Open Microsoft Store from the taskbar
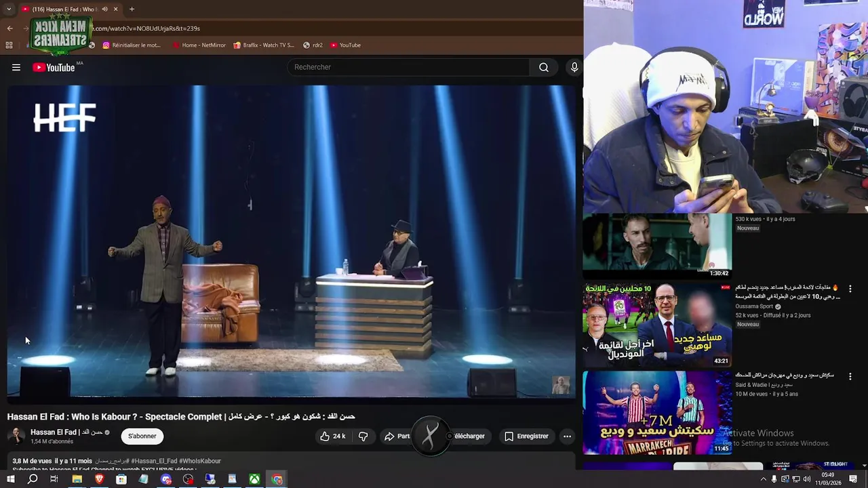Viewport: 868px width, 488px height. 121,479
